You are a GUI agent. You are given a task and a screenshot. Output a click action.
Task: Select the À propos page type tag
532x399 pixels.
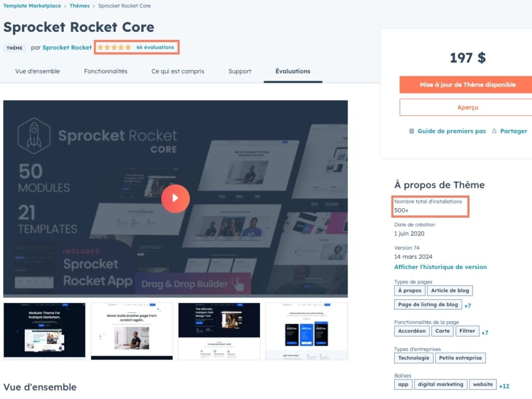coord(410,291)
